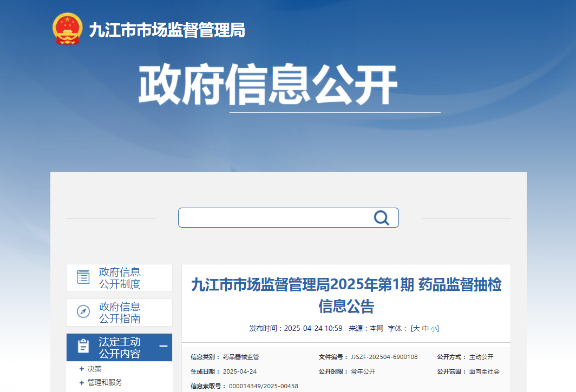Set font size to 中
This screenshot has width=576, height=392.
[426, 329]
